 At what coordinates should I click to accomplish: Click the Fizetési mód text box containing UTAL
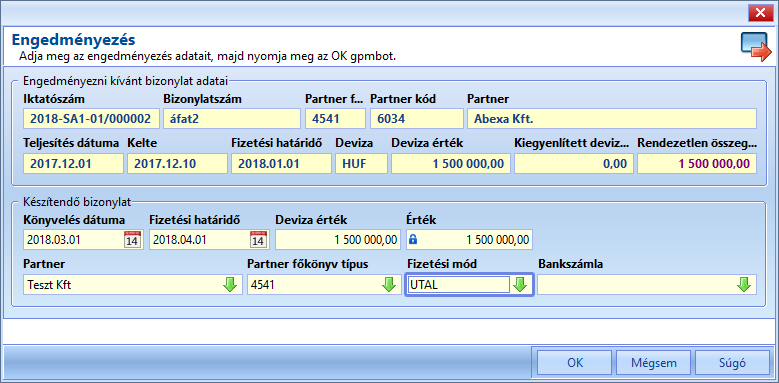(459, 285)
